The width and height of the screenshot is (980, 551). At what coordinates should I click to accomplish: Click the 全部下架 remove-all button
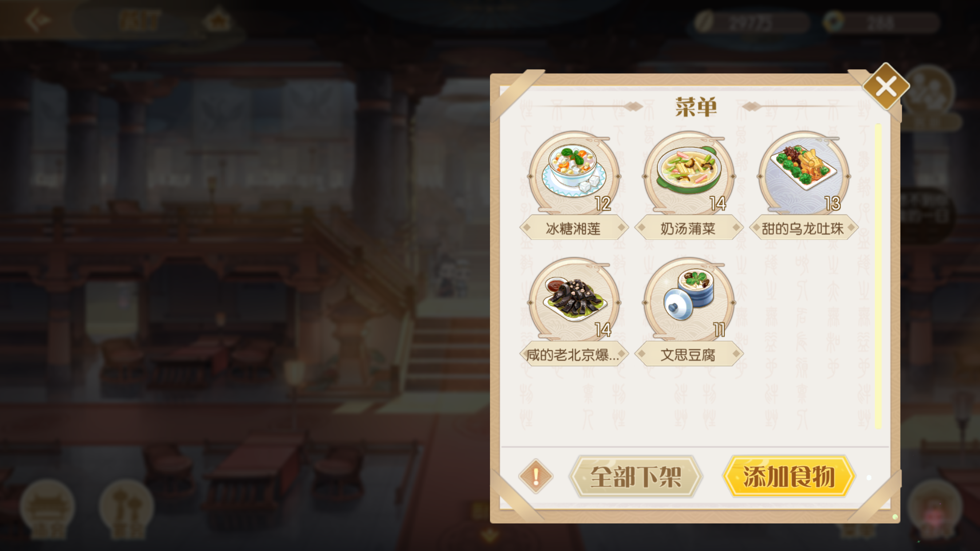click(636, 476)
